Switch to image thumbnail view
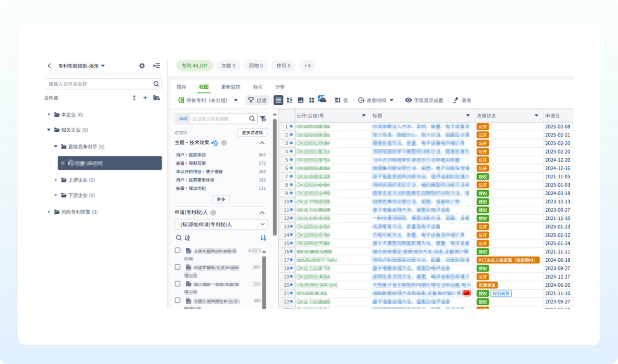The height and width of the screenshot is (364, 618). coord(300,100)
